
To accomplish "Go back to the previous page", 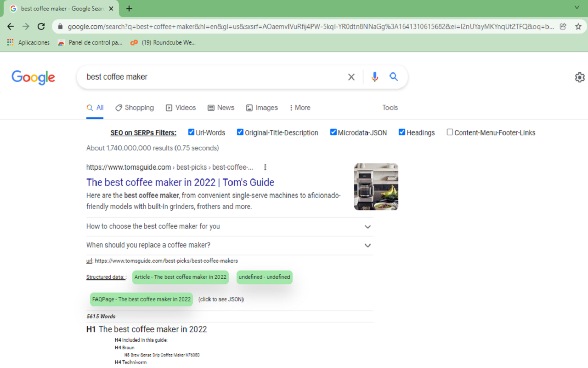I will (x=11, y=26).
